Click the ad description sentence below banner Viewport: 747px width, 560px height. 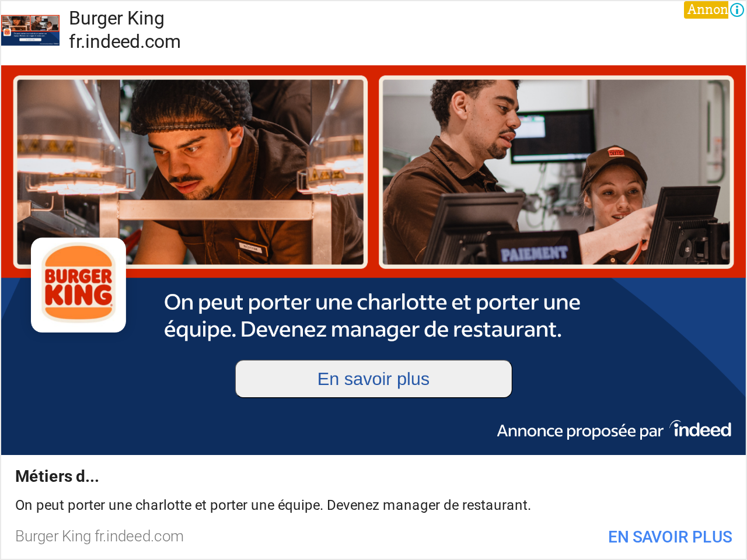pyautogui.click(x=273, y=505)
